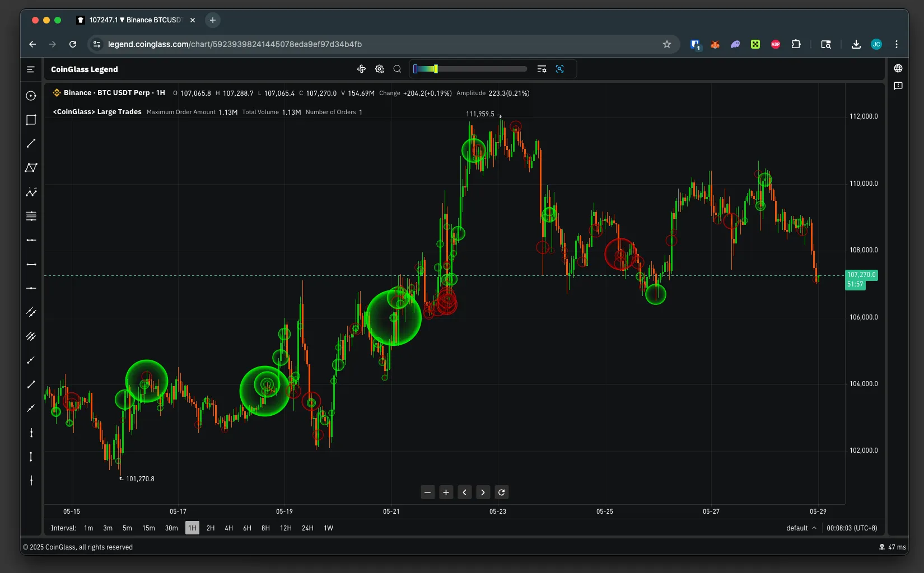This screenshot has height=573, width=924.
Task: Open the feedback chat icon
Action: pyautogui.click(x=898, y=86)
